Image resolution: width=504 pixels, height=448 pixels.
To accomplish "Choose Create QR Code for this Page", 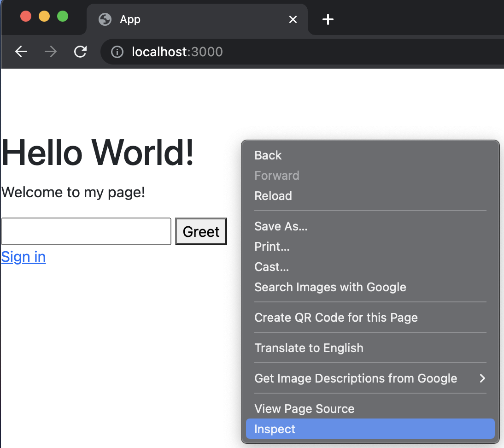I will click(x=336, y=318).
